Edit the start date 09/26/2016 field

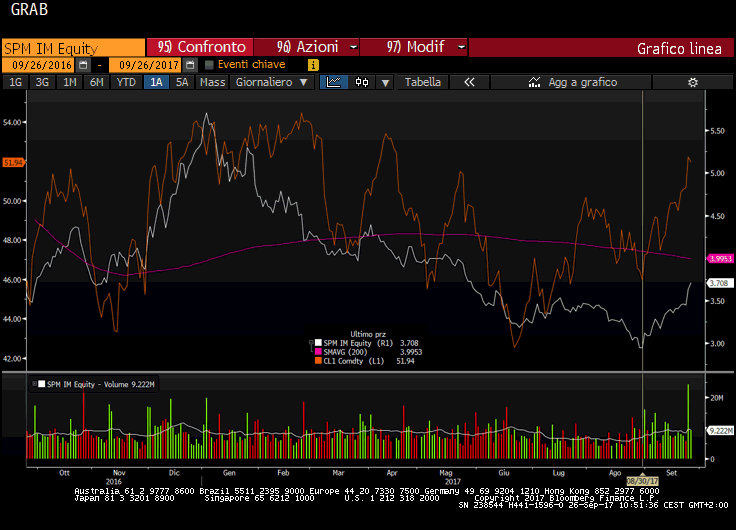(x=38, y=65)
